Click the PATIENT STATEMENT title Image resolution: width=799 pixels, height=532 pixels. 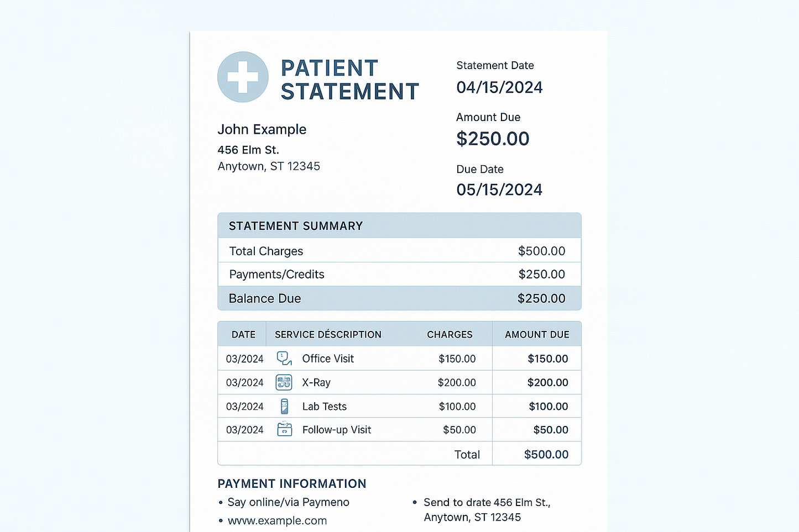click(349, 80)
